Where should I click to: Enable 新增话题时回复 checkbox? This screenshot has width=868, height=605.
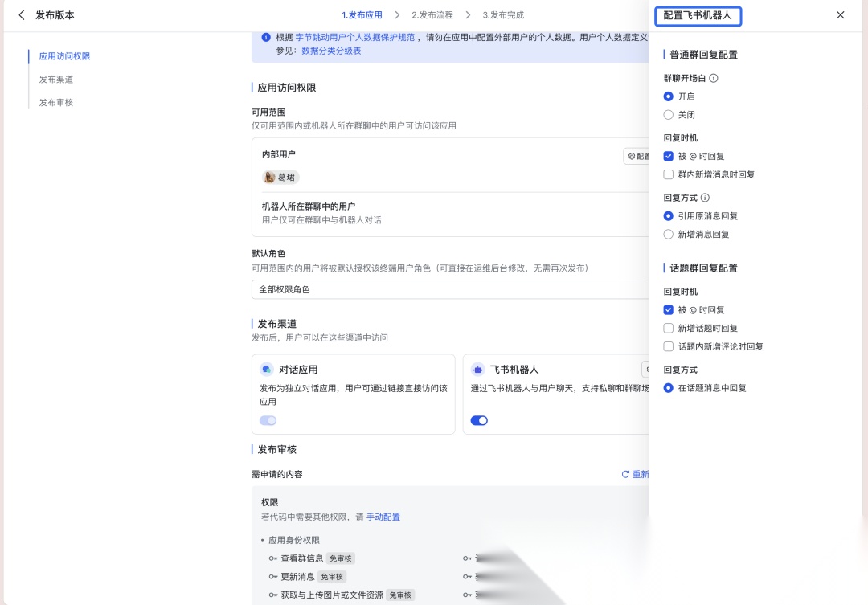click(668, 329)
